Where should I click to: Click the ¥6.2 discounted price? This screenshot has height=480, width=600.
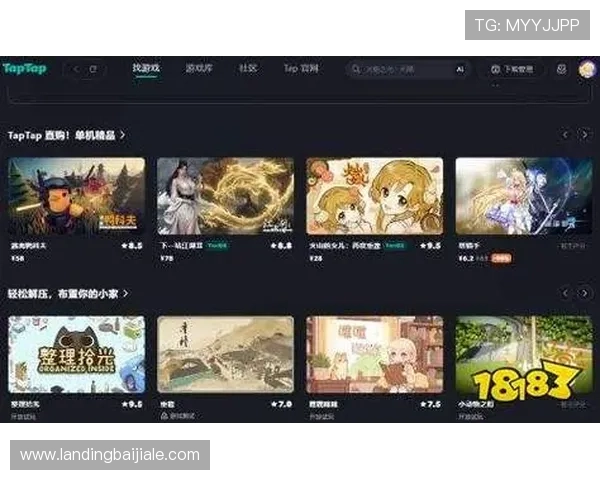click(466, 258)
